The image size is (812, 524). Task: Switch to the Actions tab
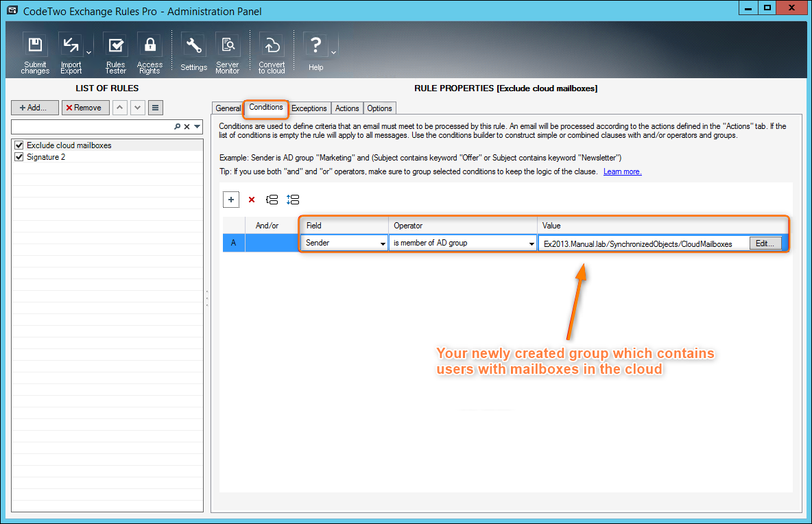click(x=347, y=108)
